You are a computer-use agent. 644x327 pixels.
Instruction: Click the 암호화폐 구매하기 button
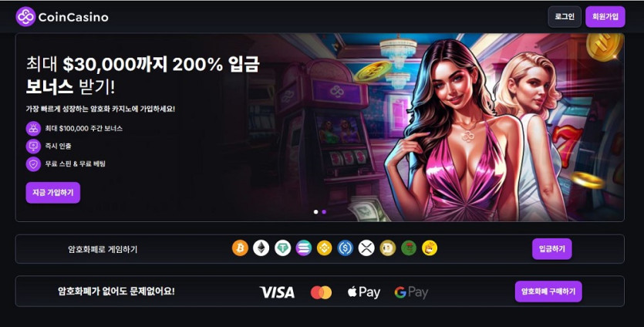point(548,292)
